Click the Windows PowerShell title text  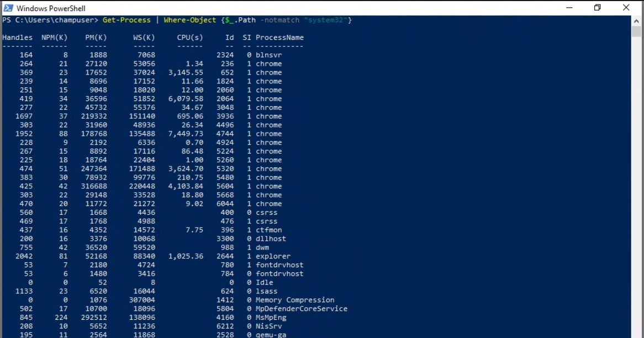[x=51, y=8]
